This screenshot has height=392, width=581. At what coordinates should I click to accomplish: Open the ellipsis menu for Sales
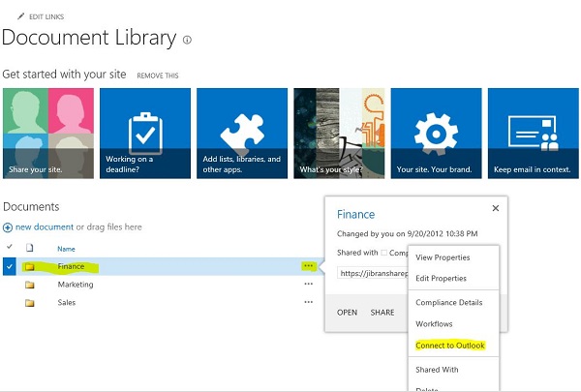(x=308, y=302)
